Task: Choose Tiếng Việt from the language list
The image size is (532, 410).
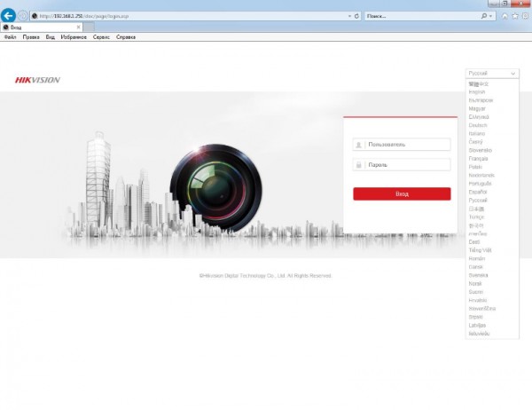Action: tap(480, 250)
